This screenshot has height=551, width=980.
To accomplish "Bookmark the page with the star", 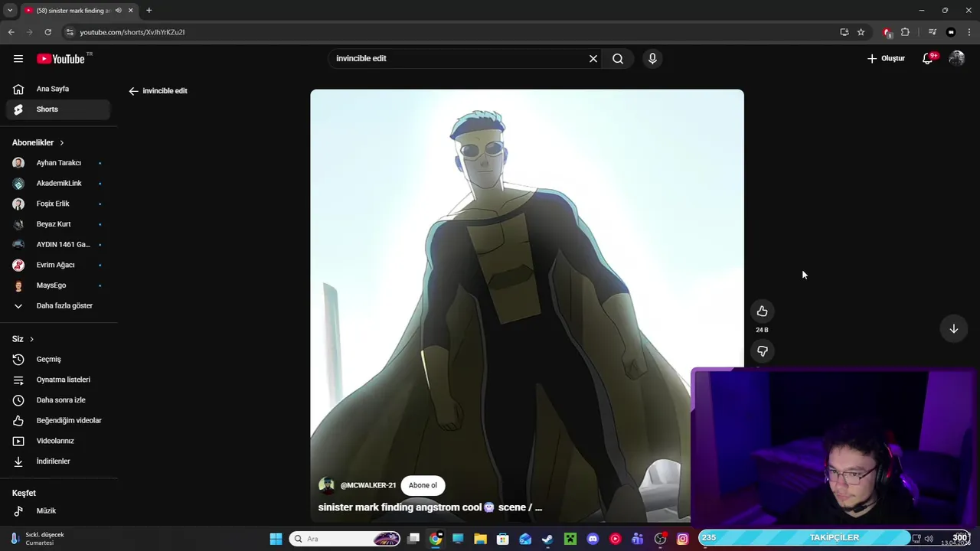I will [861, 32].
